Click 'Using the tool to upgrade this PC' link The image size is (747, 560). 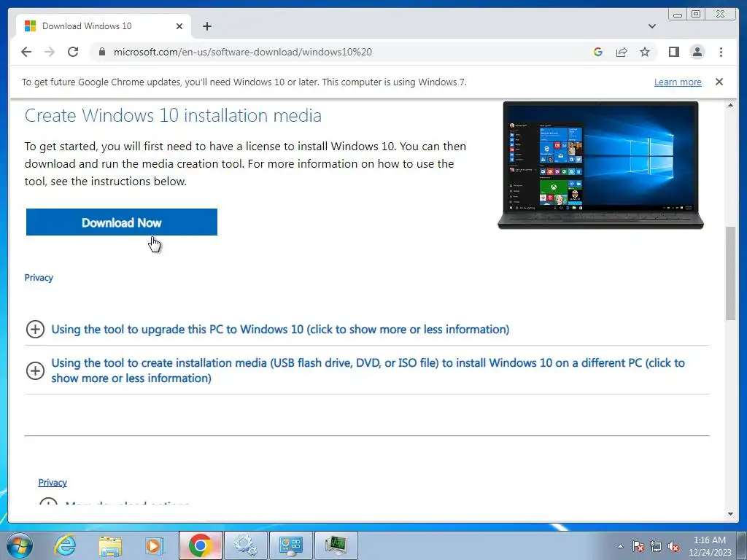coord(280,329)
